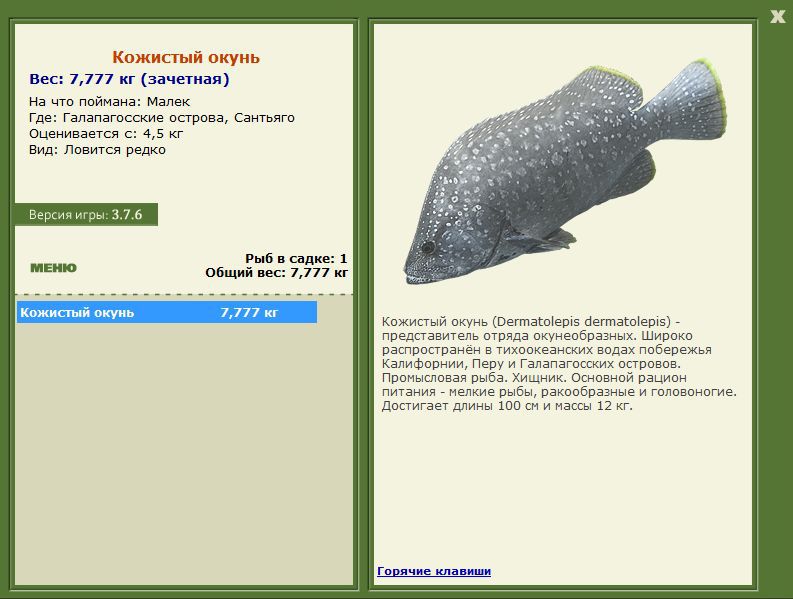Click the Версия игры 3.7.6 label
This screenshot has height=599, width=793.
click(86, 215)
